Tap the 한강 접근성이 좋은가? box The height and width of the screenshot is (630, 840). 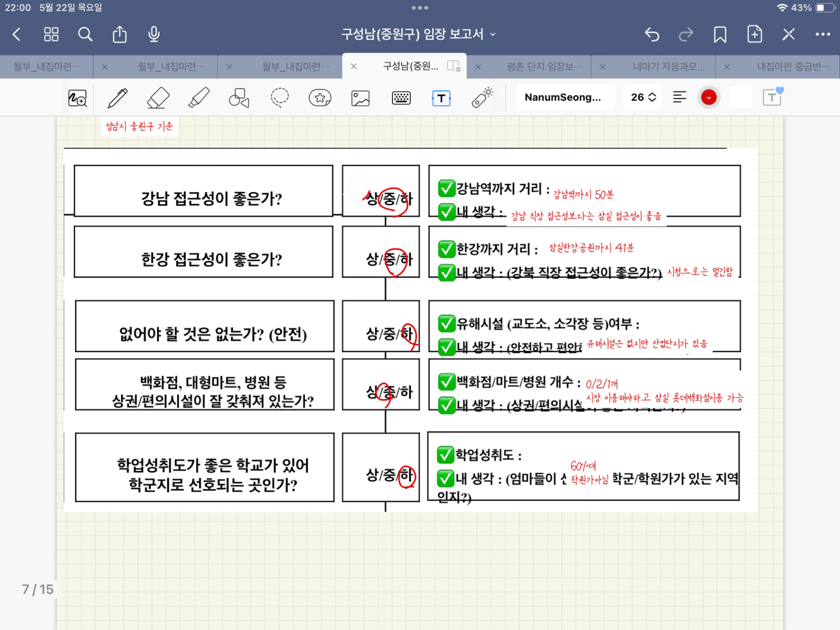[x=203, y=252]
